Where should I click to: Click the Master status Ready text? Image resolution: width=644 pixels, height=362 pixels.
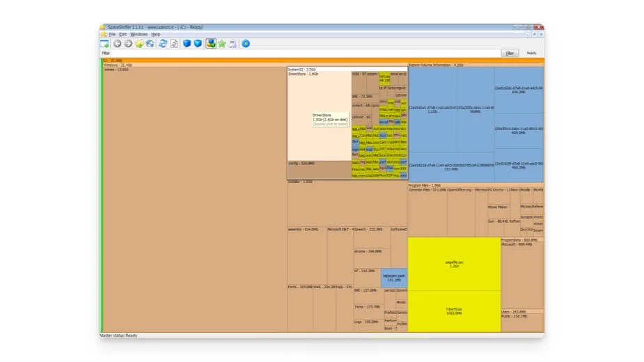(x=118, y=336)
